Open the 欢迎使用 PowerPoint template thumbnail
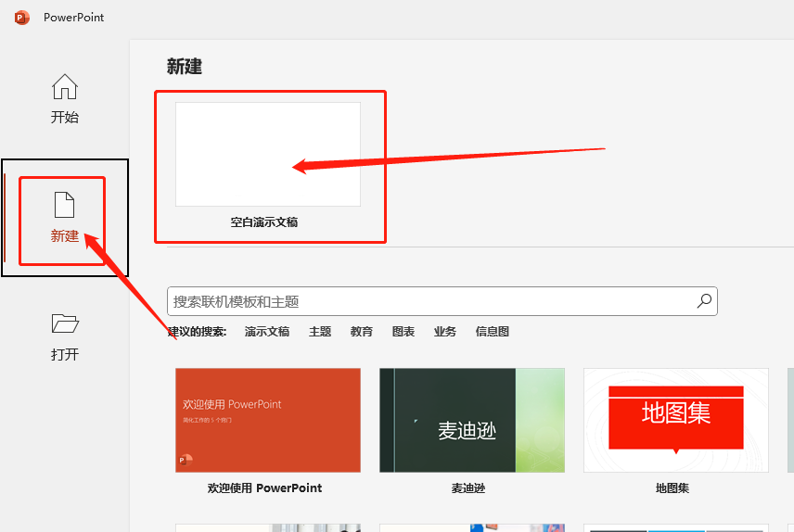Viewport: 794px width, 532px height. [x=268, y=420]
